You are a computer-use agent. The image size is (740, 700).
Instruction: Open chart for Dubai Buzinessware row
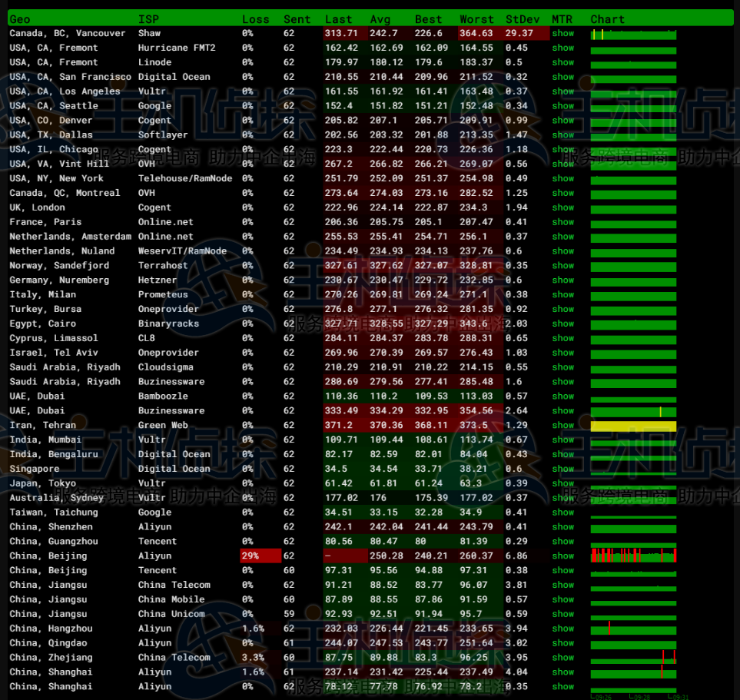tap(633, 411)
